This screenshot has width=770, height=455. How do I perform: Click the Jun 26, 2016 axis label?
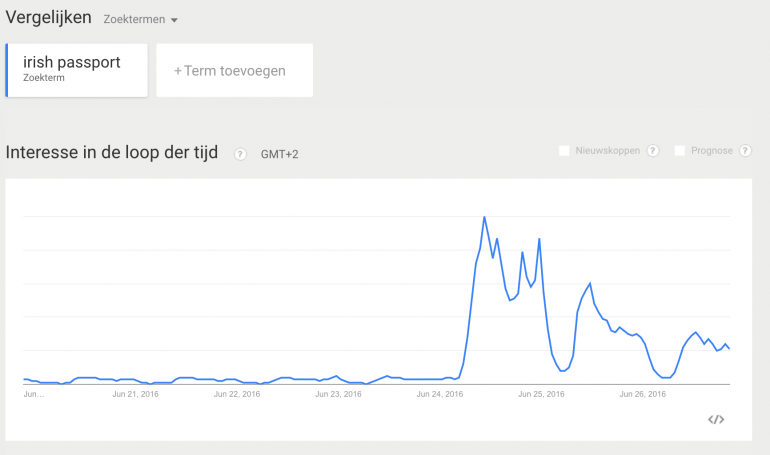point(642,394)
